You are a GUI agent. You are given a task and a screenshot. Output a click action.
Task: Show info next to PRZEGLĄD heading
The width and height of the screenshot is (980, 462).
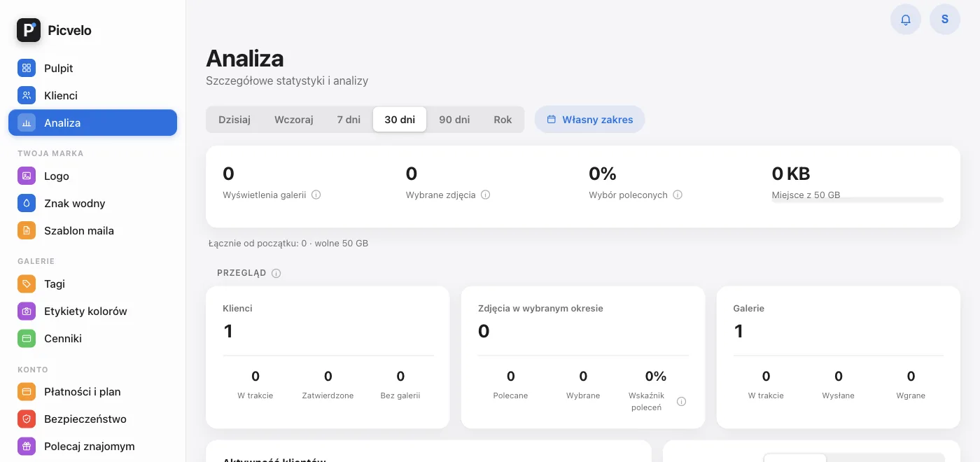click(276, 273)
